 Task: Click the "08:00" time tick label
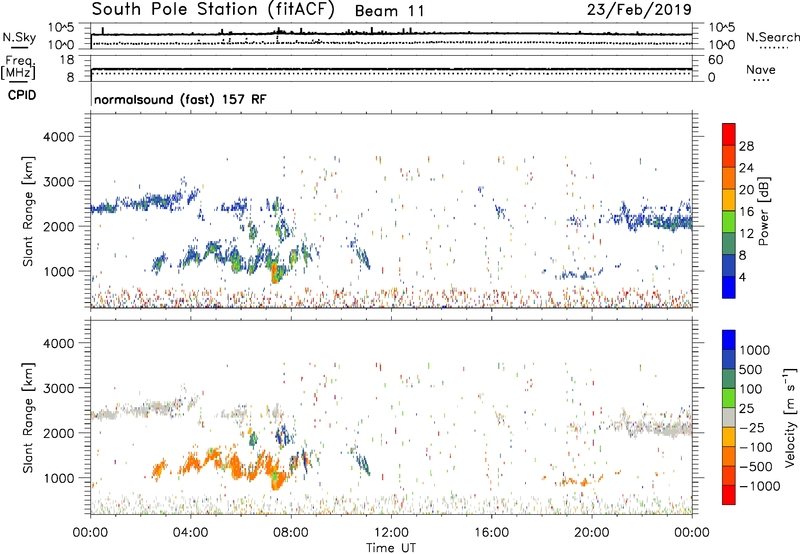click(291, 533)
